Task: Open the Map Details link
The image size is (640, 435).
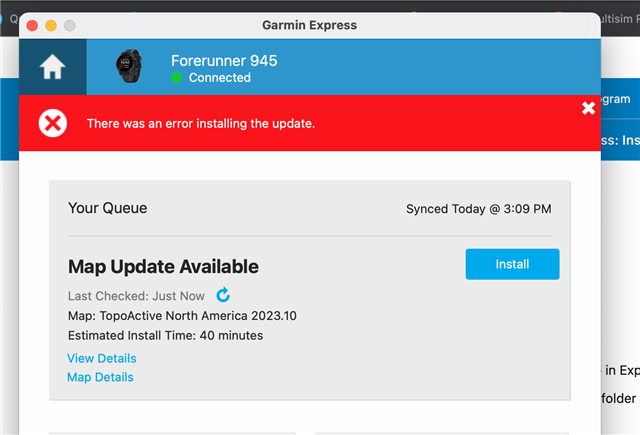Action: click(100, 377)
